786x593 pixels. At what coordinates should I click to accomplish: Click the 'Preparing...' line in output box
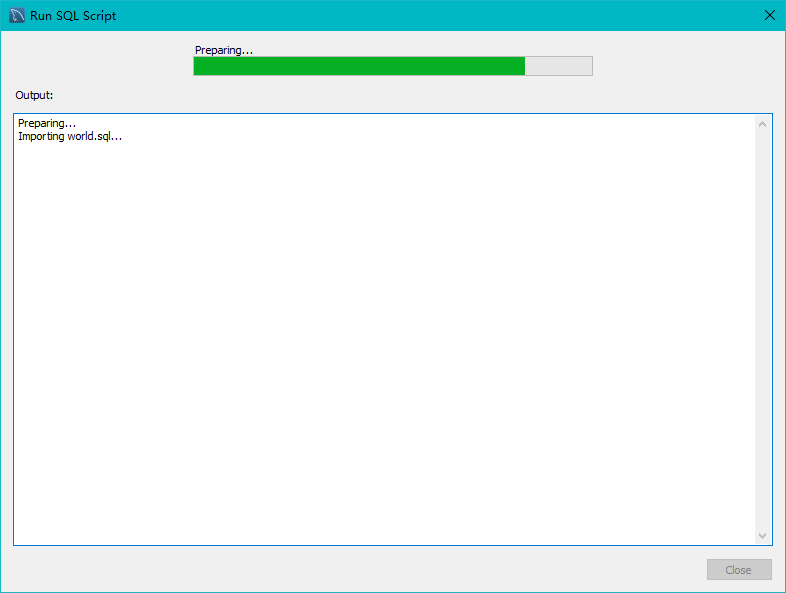tap(47, 123)
